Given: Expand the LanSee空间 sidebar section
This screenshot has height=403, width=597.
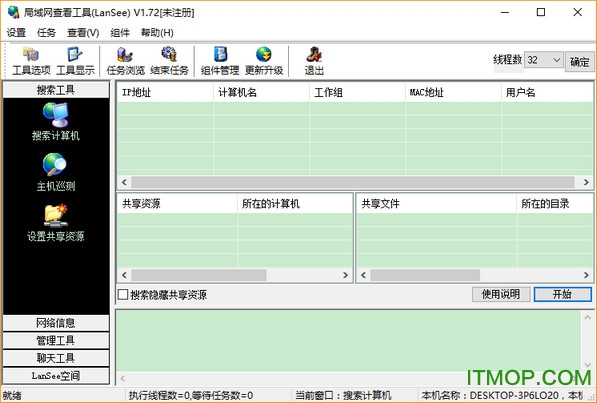Looking at the screenshot, I should [x=56, y=376].
